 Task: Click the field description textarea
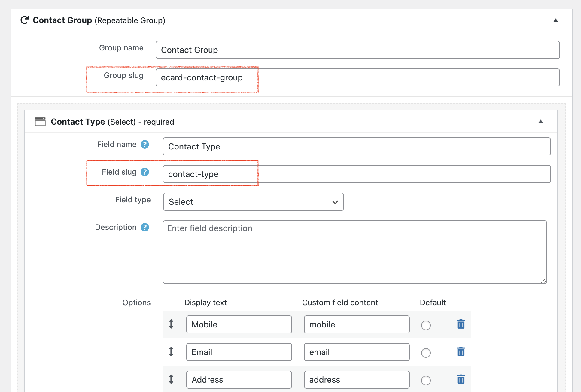point(355,252)
